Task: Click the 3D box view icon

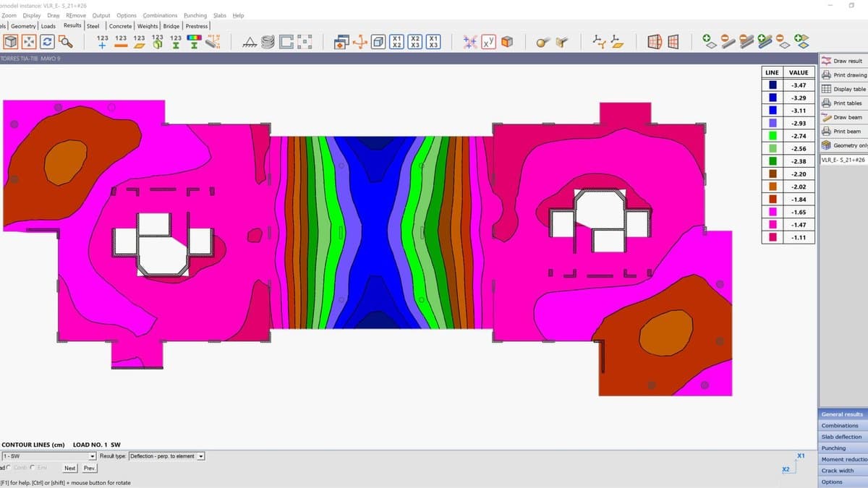Action: point(11,42)
